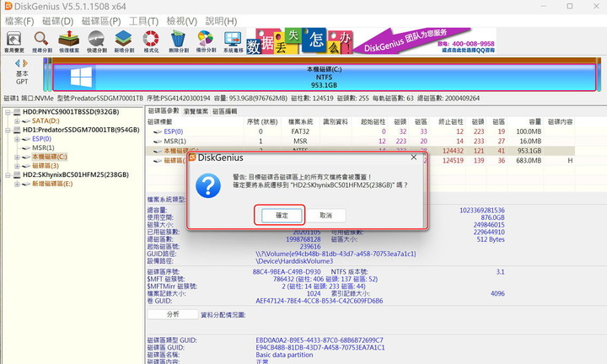The image size is (607, 364).
Task: Open the 磁碟(D) menu
Action: [x=57, y=21]
